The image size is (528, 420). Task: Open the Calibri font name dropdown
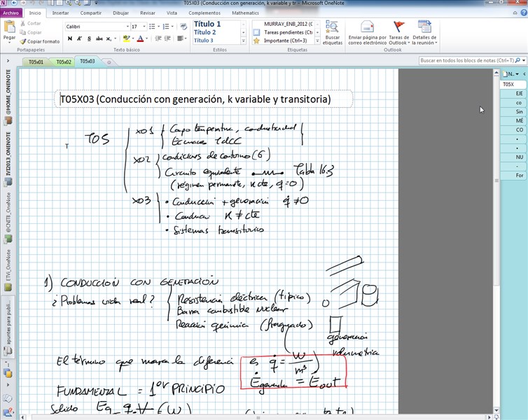127,27
